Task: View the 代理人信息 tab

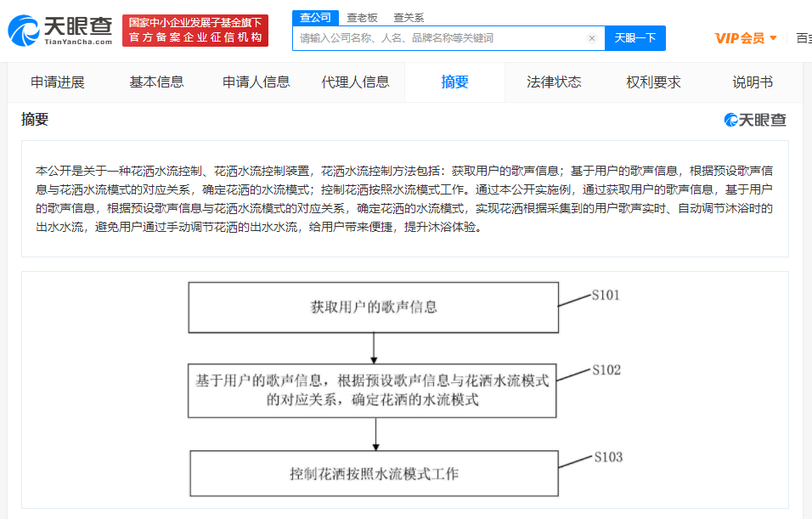Action: pyautogui.click(x=356, y=82)
